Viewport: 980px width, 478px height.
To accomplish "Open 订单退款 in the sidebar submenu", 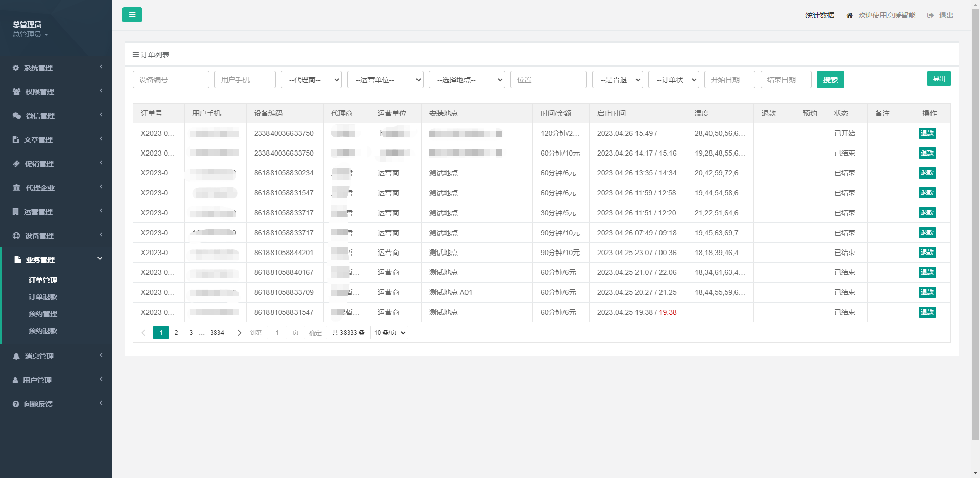I will point(43,297).
